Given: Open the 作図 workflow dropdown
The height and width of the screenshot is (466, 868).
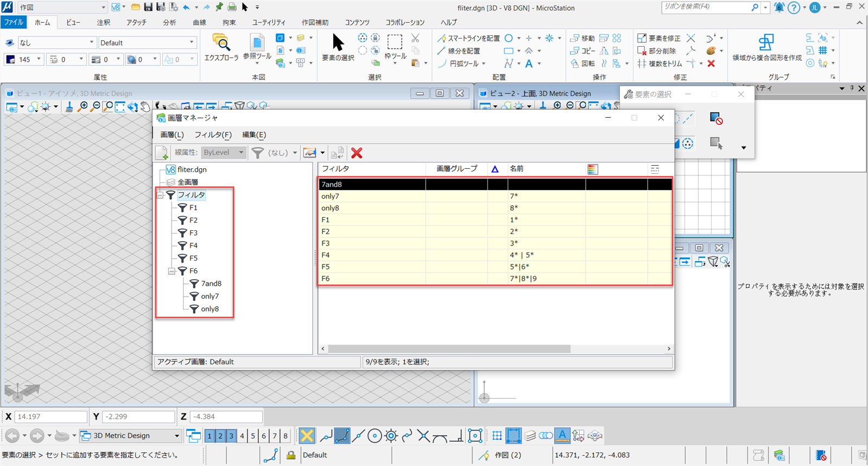Looking at the screenshot, I should point(62,7).
